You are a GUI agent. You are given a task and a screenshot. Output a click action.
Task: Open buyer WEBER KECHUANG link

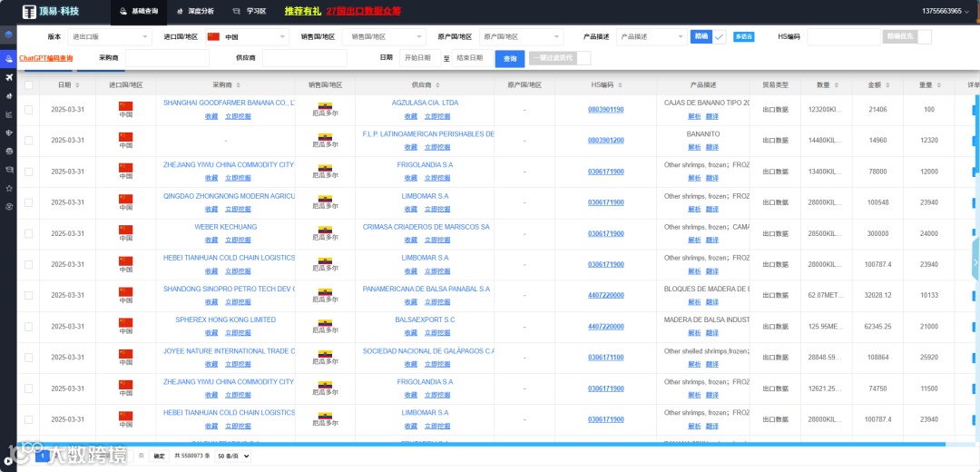click(226, 227)
